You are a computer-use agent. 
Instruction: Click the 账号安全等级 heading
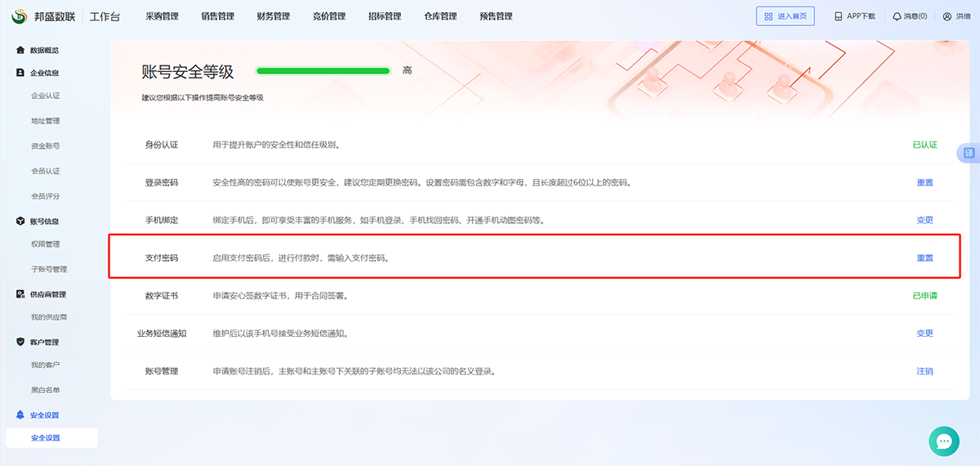click(188, 72)
